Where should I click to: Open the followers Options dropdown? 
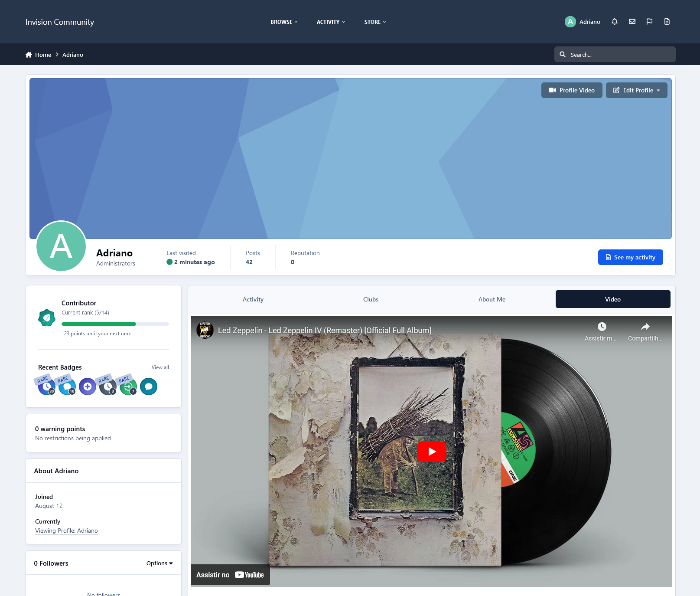(x=160, y=563)
